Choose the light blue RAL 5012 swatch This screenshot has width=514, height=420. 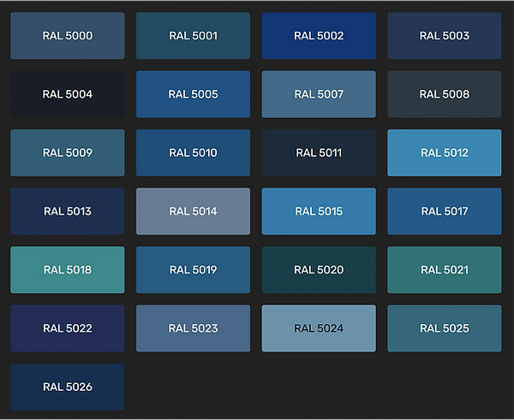coord(444,153)
